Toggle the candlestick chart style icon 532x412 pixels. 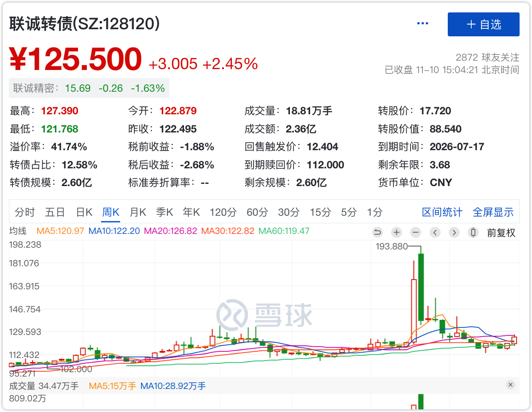click(x=473, y=232)
